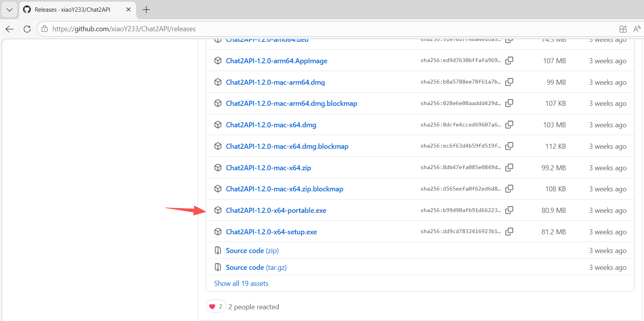Screen dimensions: 644x321
Task: Click the 99 MB file size
Action: [x=556, y=82]
